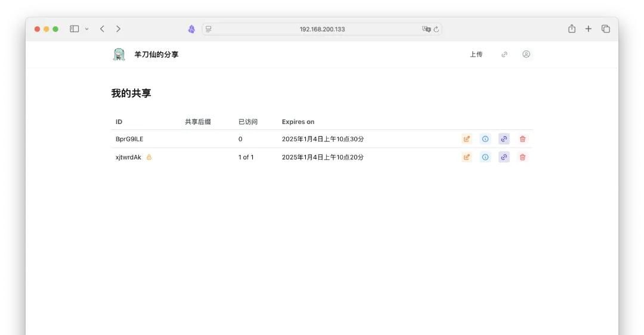Show info for xjtwrdAk share

point(485,157)
